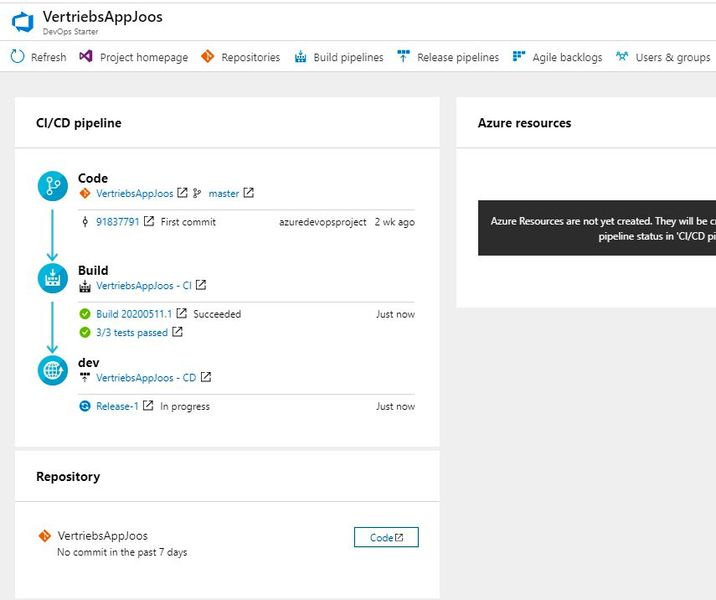716x600 pixels.
Task: Click orange git icon under Code heading
Action: tap(85, 194)
